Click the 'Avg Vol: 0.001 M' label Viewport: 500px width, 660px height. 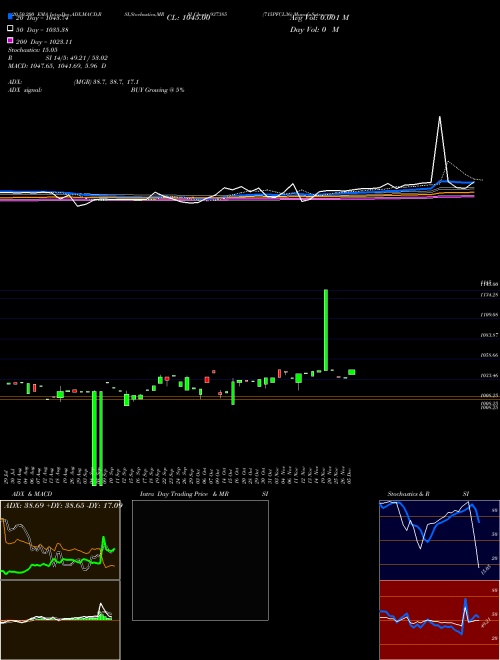[319, 18]
